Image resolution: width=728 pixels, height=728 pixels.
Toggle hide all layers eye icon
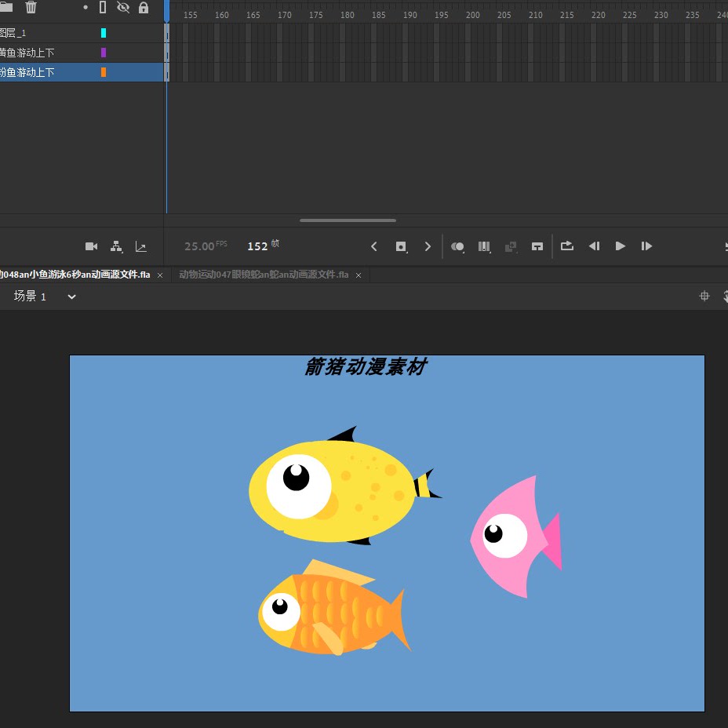[x=123, y=7]
